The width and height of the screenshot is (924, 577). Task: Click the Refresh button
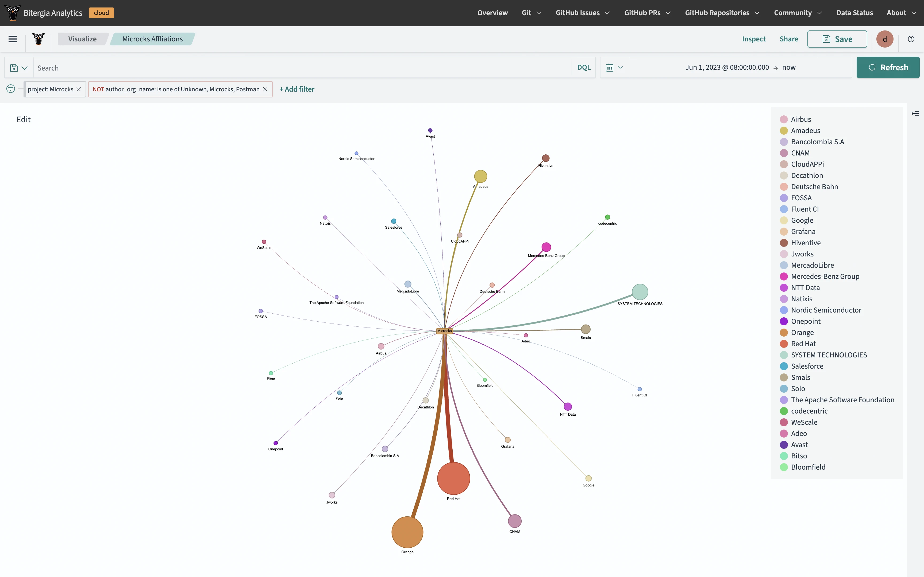[x=888, y=68]
